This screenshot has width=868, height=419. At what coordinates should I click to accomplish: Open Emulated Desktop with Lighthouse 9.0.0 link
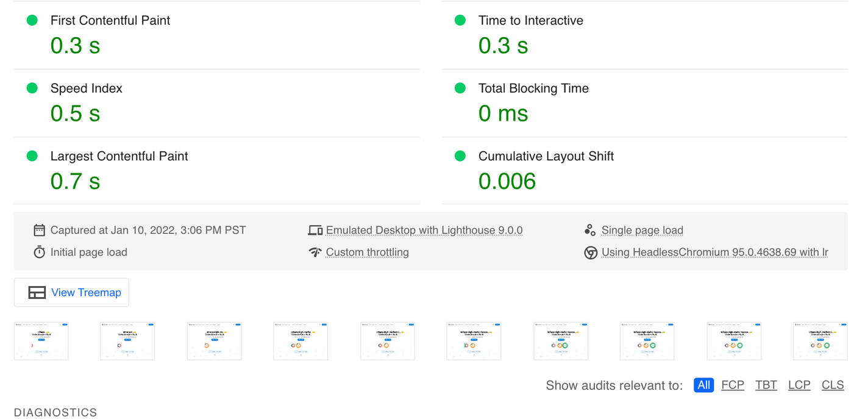click(x=424, y=230)
